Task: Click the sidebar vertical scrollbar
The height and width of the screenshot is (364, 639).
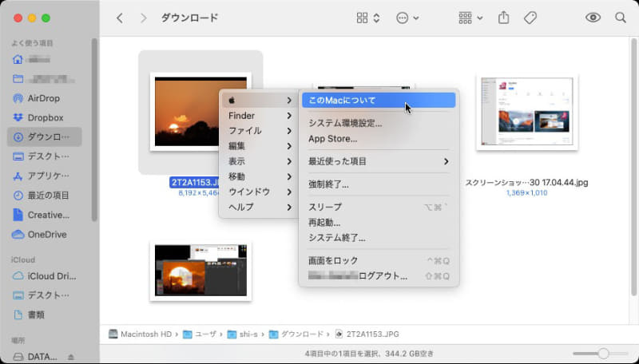Action: tap(94, 129)
